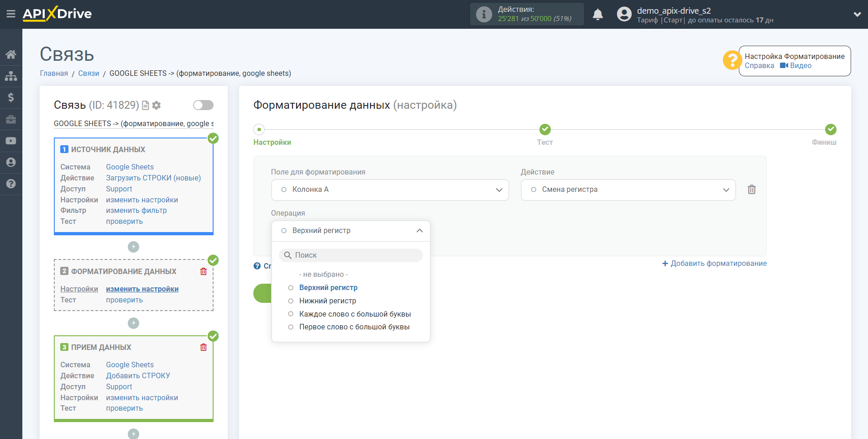The height and width of the screenshot is (439, 868).
Task: Click the yellow help question mark icon
Action: pos(732,60)
